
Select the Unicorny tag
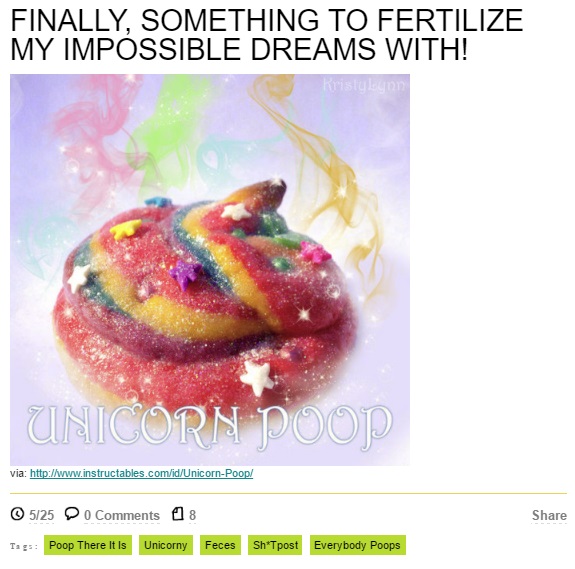166,545
